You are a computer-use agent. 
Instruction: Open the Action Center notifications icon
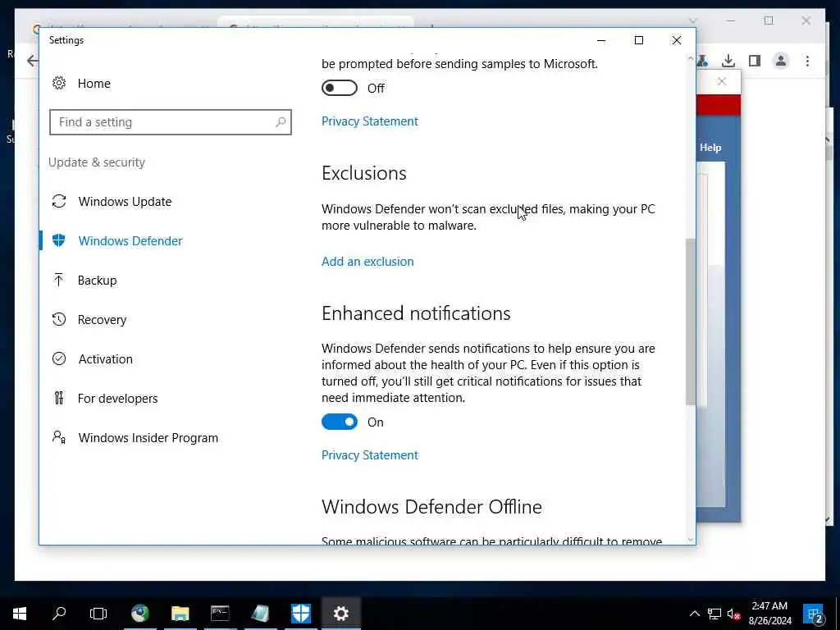pyautogui.click(x=815, y=614)
